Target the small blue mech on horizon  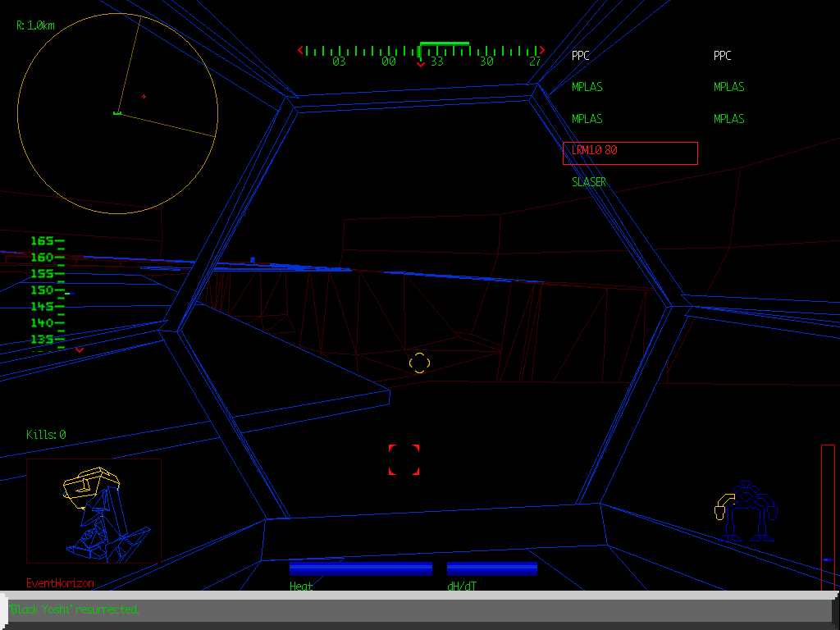tap(253, 259)
